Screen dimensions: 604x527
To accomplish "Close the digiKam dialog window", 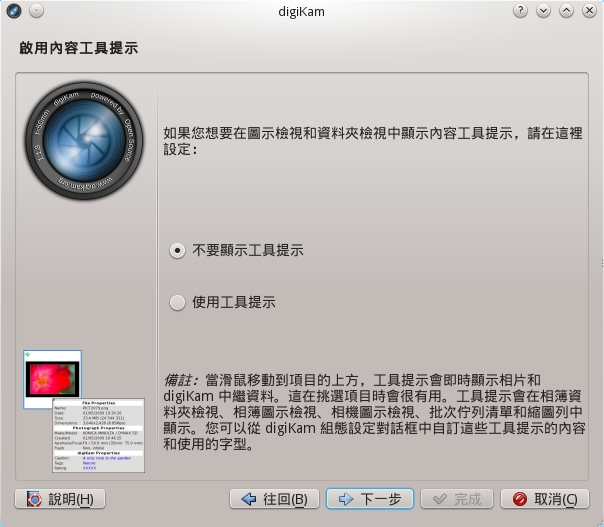I will [x=589, y=11].
